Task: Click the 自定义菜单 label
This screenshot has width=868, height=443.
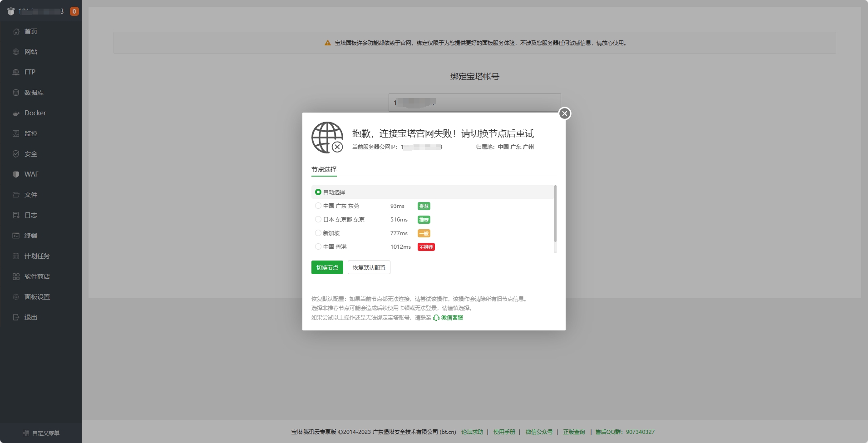Action: tap(46, 433)
